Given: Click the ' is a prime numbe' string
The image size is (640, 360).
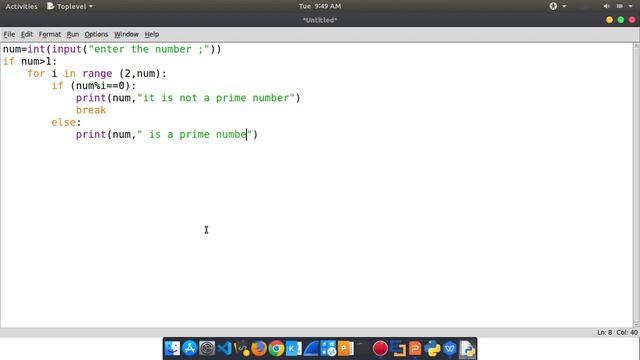Looking at the screenshot, I should [x=194, y=135].
